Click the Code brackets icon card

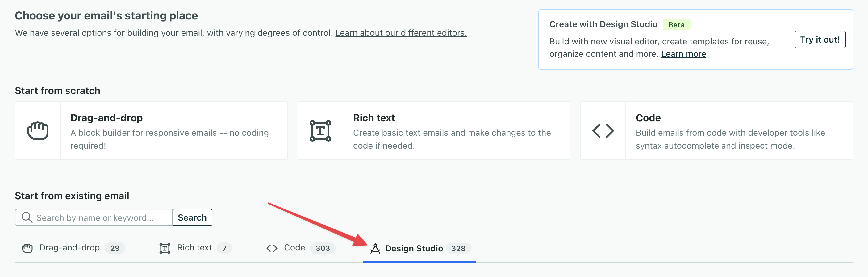(x=603, y=130)
